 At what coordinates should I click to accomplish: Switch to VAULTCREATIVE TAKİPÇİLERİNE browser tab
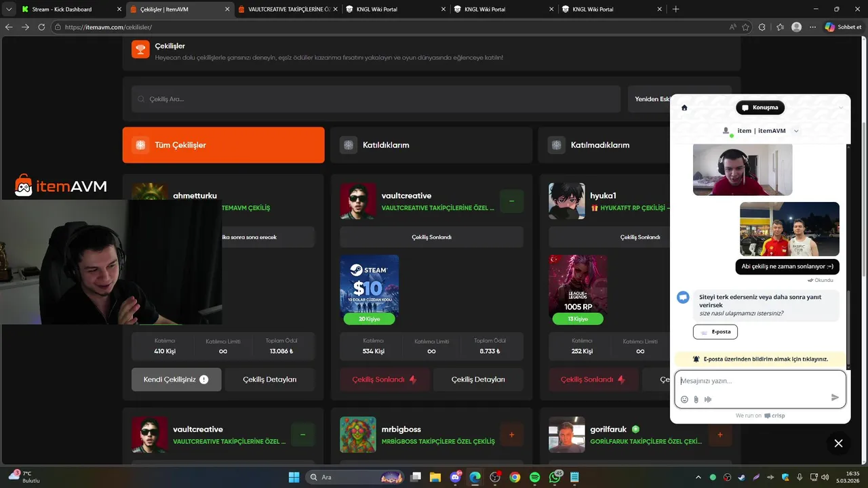(288, 9)
